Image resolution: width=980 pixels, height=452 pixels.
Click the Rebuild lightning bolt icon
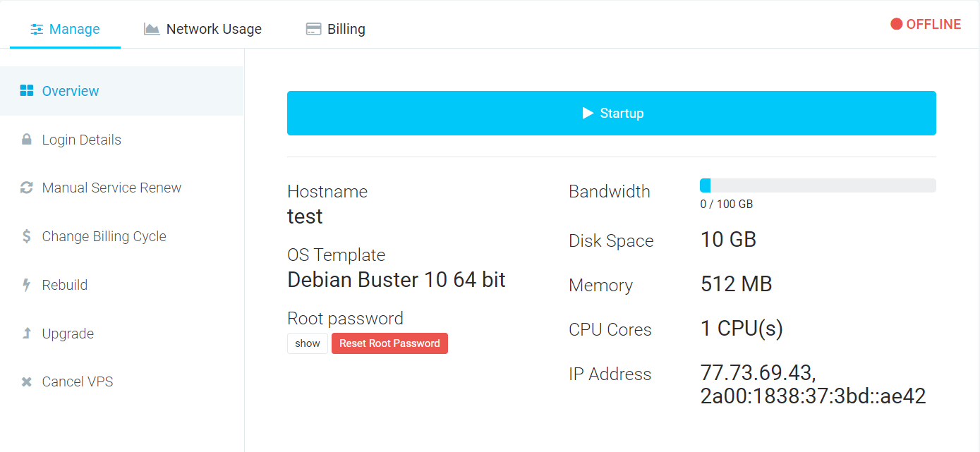25,284
